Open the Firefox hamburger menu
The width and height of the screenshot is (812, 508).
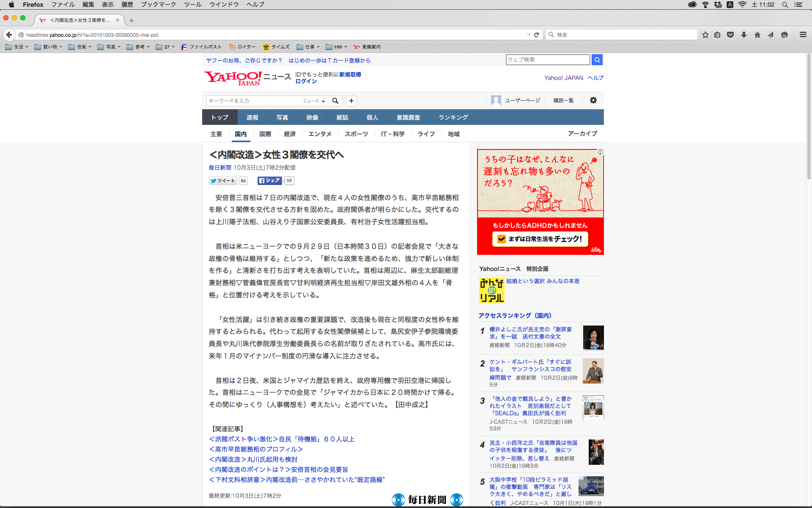[x=803, y=35]
